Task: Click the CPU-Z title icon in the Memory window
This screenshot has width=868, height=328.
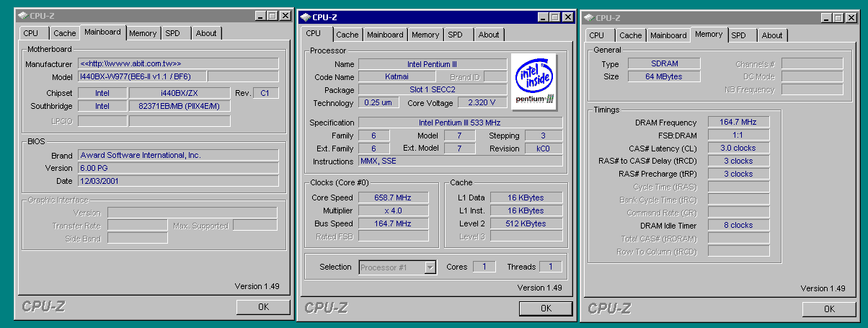Action: [588, 17]
